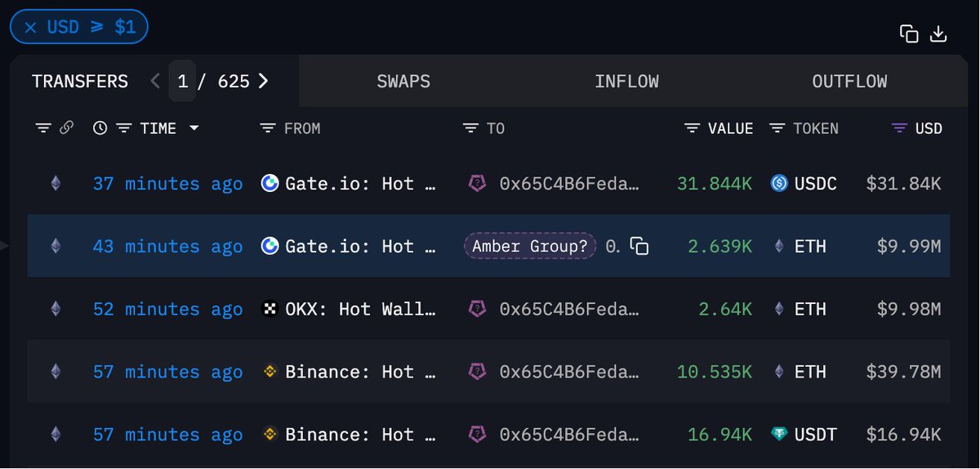
Task: Switch to the INFLOW tab
Action: click(626, 81)
